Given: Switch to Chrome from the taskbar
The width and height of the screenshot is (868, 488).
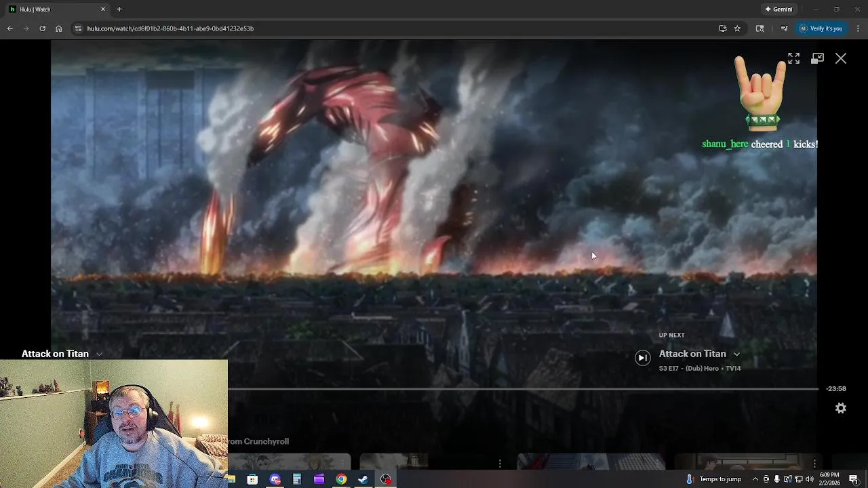Looking at the screenshot, I should [x=341, y=479].
